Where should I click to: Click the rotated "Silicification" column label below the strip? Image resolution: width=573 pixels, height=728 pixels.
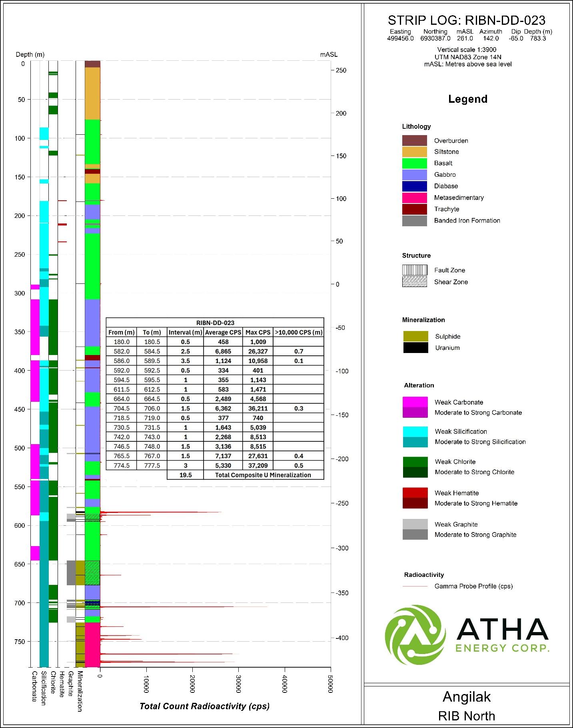(x=44, y=688)
